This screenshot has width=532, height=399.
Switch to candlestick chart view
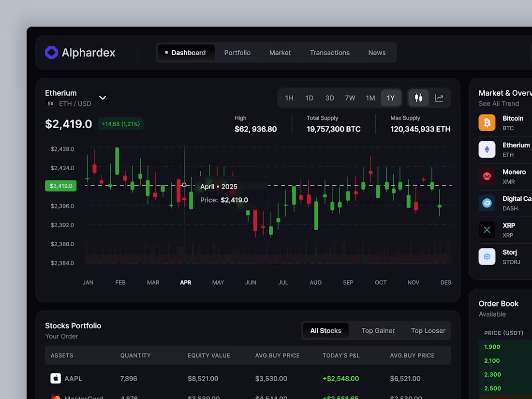[x=418, y=98]
